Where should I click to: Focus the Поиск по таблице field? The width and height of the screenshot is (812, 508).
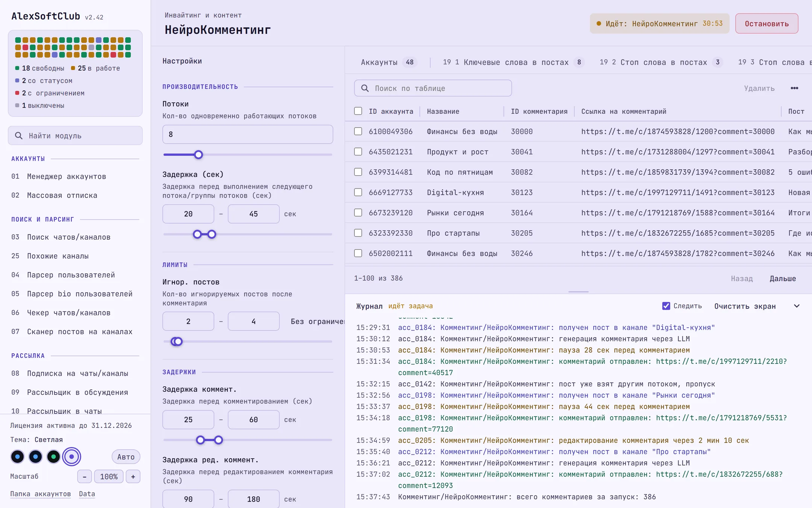pyautogui.click(x=433, y=88)
